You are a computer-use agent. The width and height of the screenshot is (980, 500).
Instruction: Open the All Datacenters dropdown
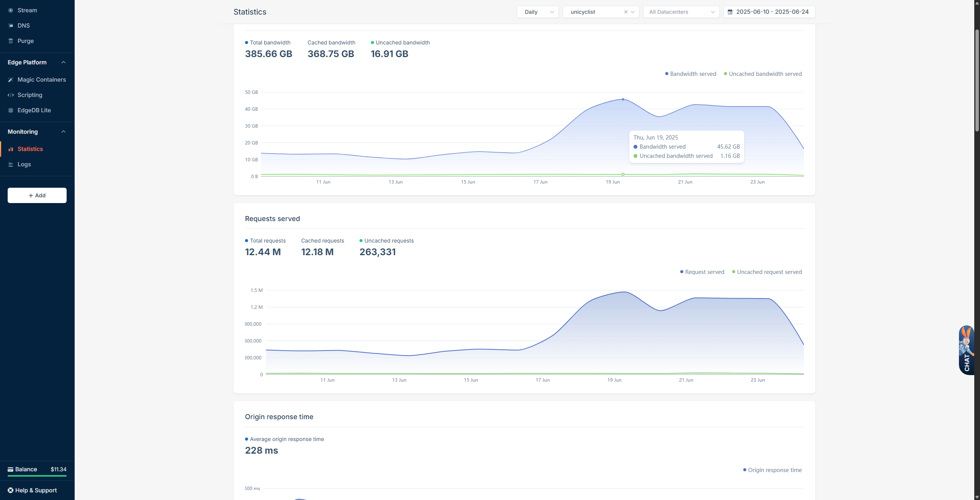click(x=681, y=12)
